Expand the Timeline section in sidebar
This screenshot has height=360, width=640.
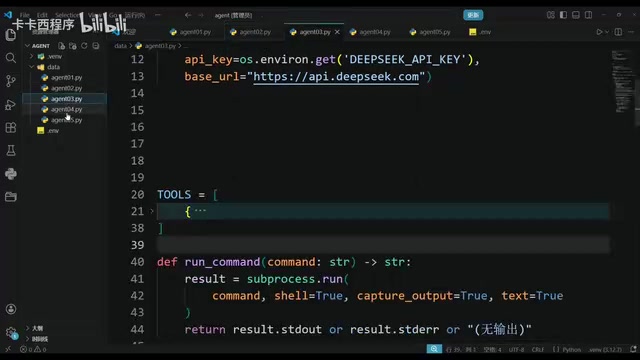(x=39, y=339)
